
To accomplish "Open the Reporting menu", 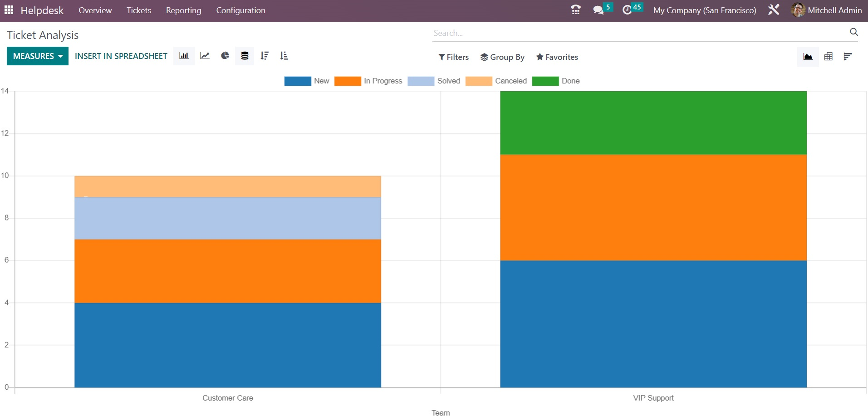I will (x=183, y=10).
